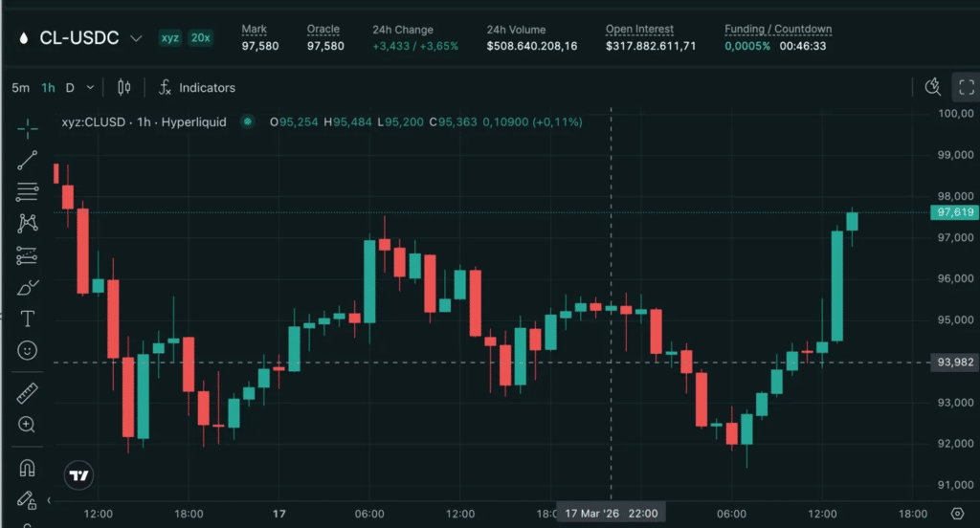Switch to the 5m timeframe
980x528 pixels.
21,88
